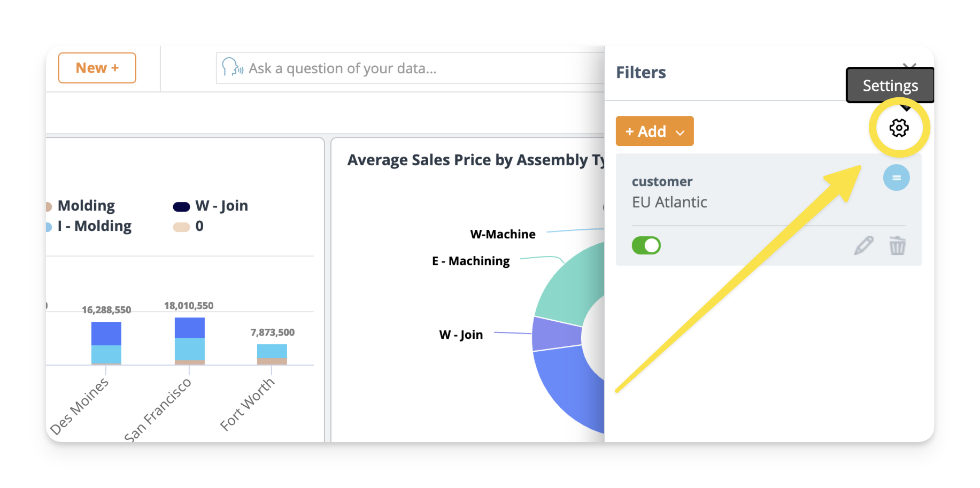This screenshot has width=980, height=488.
Task: Click the EU Atlantic filter value
Action: point(669,202)
